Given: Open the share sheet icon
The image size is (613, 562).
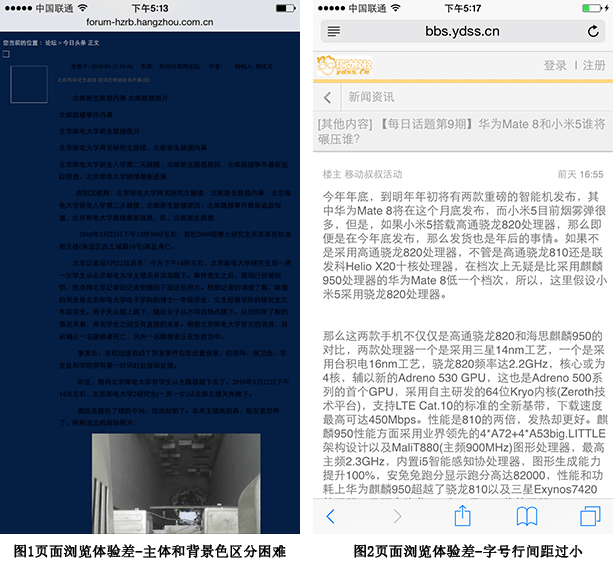Looking at the screenshot, I should point(462,515).
